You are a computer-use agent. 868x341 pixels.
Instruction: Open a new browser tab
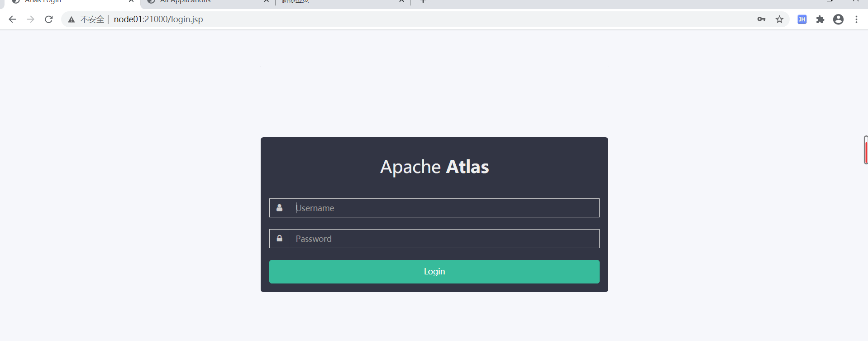point(423,1)
